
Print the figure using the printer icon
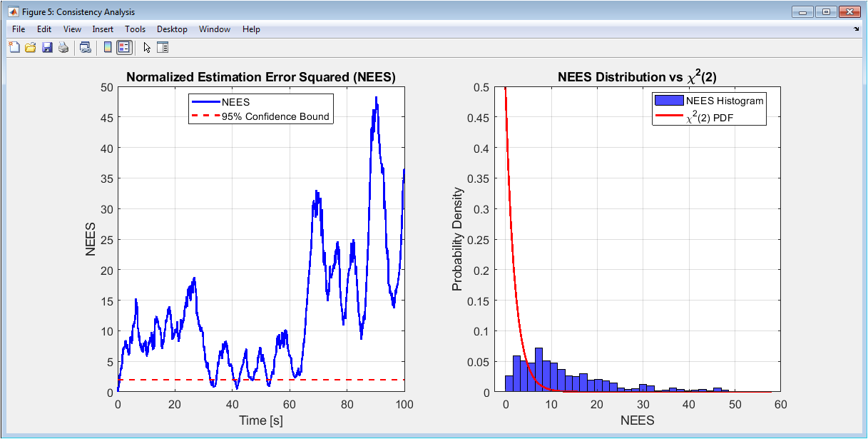click(x=63, y=48)
